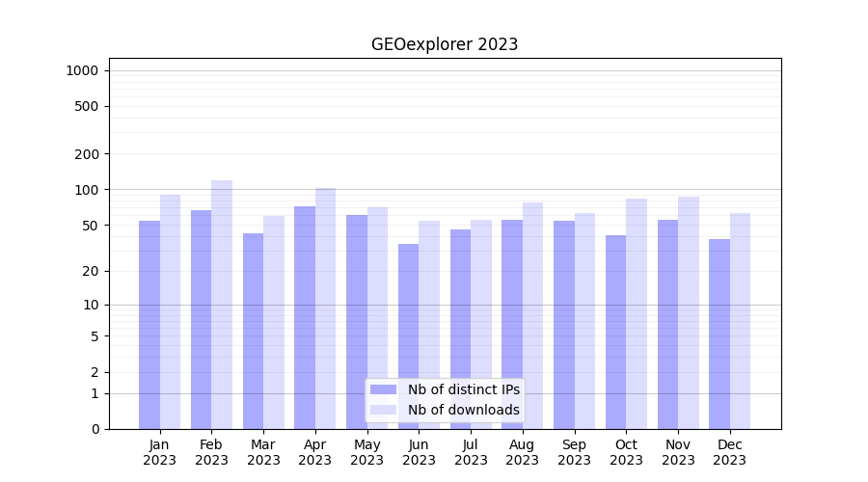Select the October downloads bar

point(637,313)
